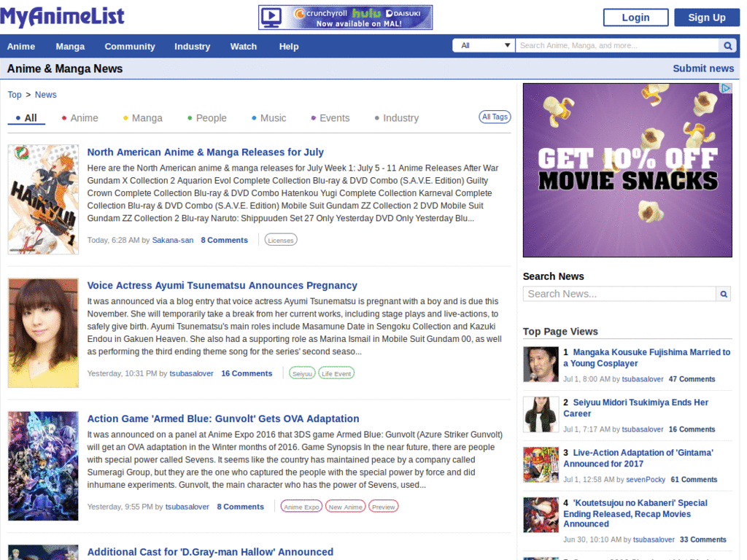Click the main search input field

click(617, 46)
